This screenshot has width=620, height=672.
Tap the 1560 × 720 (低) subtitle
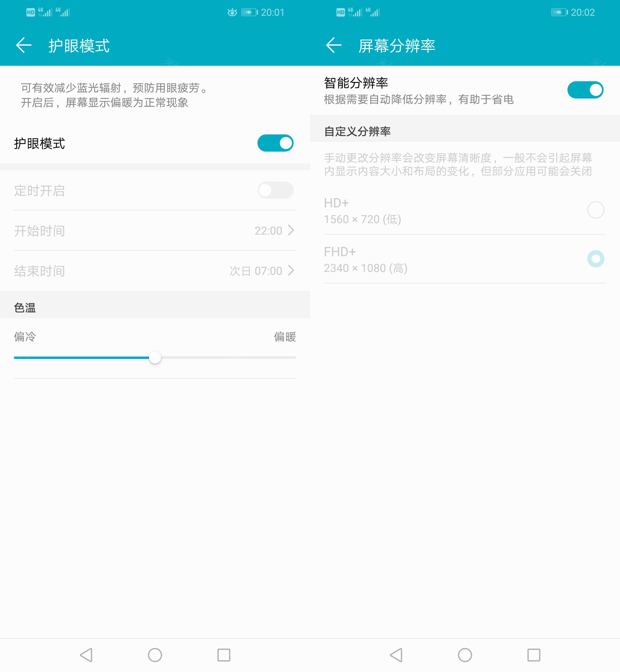[x=362, y=219]
